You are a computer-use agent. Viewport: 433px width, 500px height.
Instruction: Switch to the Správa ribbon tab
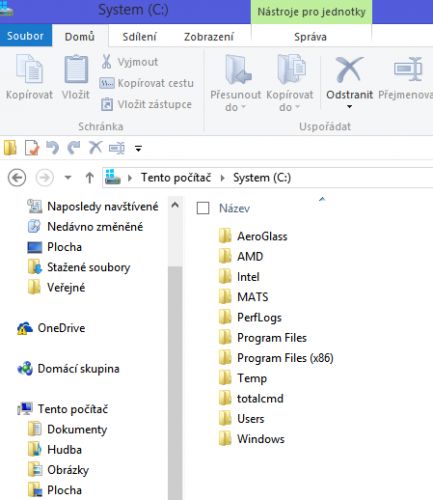pyautogui.click(x=310, y=36)
